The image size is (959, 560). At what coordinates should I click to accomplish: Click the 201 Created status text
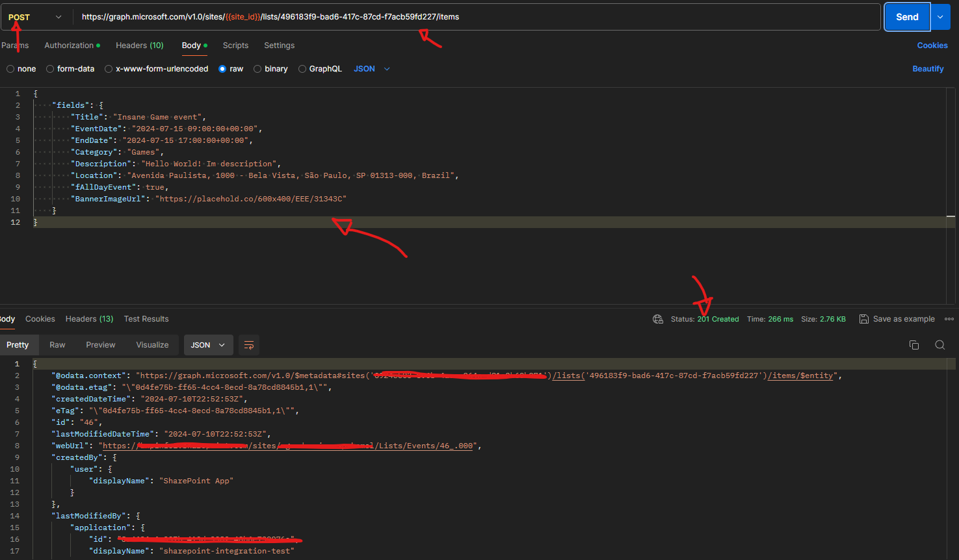click(718, 319)
